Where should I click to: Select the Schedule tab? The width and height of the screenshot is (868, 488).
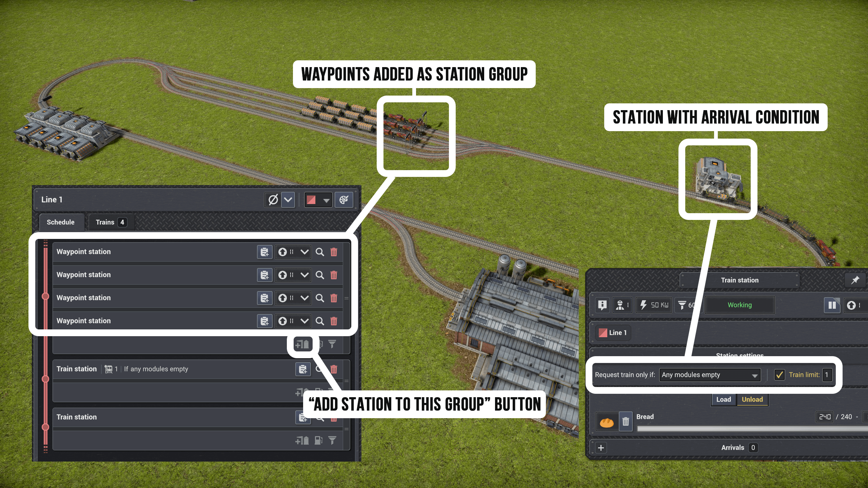coord(61,222)
